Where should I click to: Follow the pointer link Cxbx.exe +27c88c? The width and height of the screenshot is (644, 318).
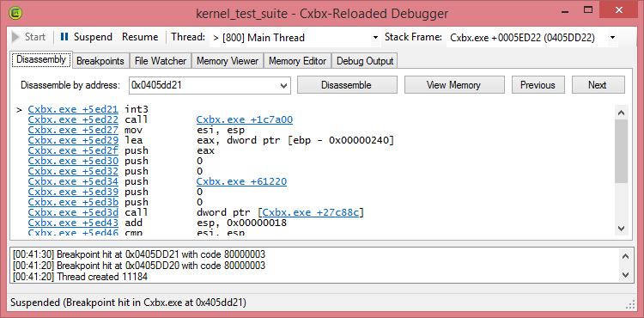(311, 212)
